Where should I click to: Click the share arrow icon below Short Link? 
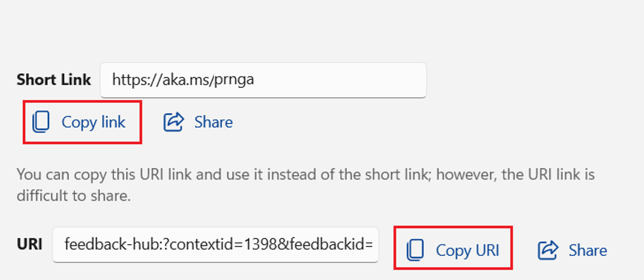tap(174, 122)
